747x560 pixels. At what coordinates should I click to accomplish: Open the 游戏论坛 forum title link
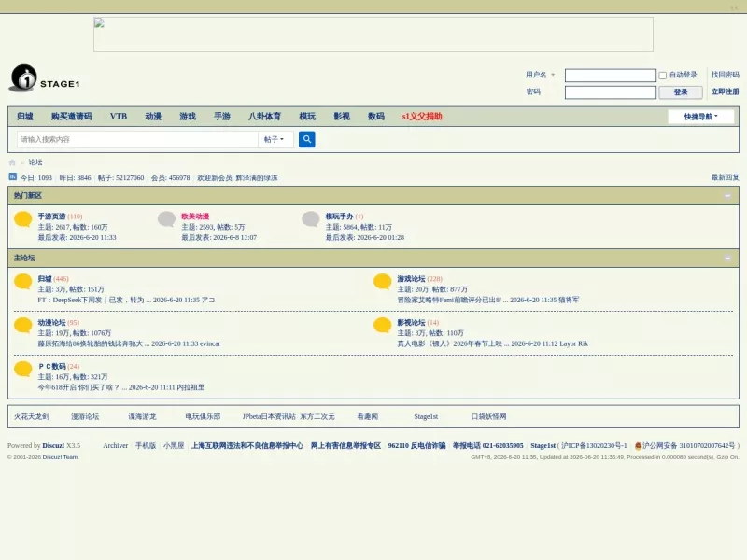tap(411, 278)
